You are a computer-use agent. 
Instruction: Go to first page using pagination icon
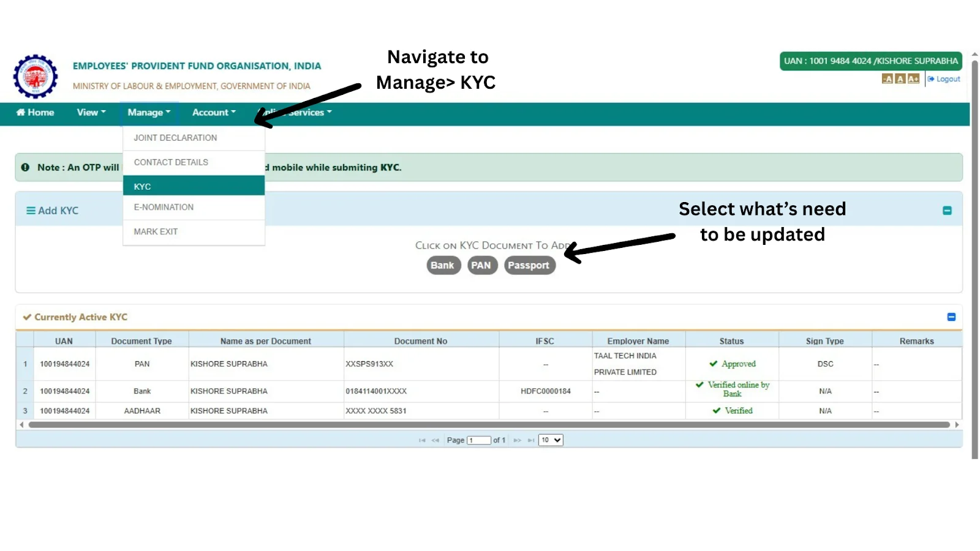coord(421,440)
